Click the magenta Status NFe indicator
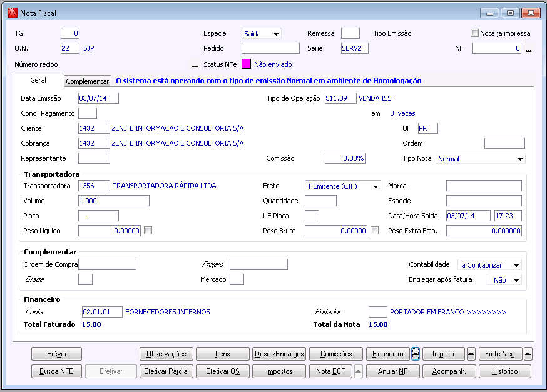The width and height of the screenshot is (547, 392). pos(246,64)
